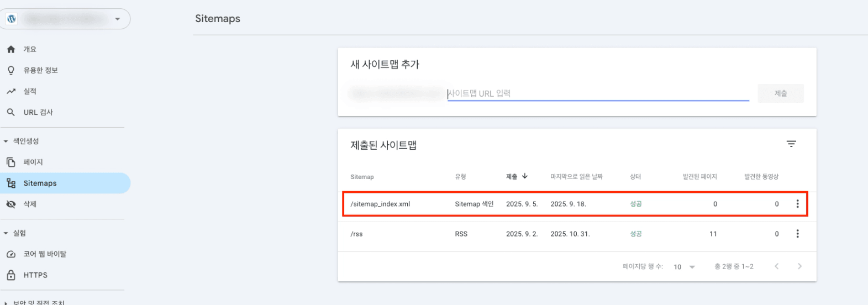Select Sitemaps in the sidebar menu

tap(40, 183)
